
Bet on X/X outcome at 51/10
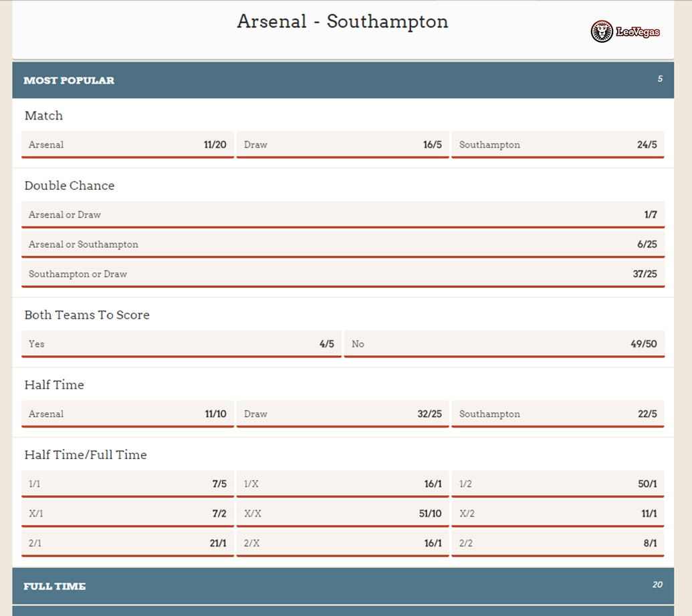point(342,513)
